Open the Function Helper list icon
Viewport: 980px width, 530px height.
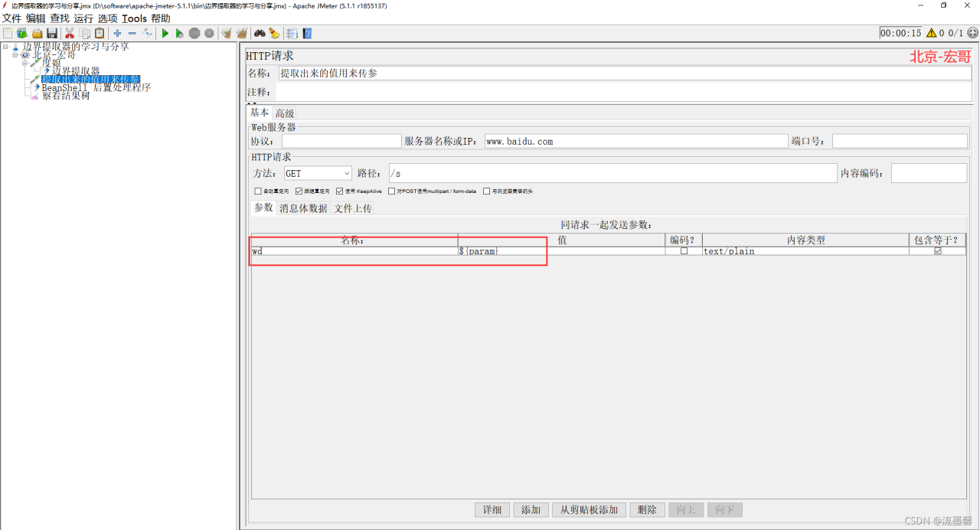tap(292, 33)
